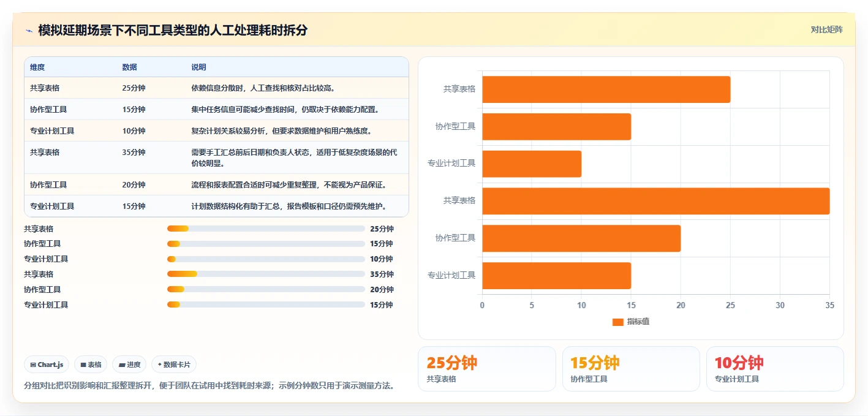This screenshot has width=868, height=416.
Task: Click the x-axis tick label 0
Action: pyautogui.click(x=482, y=305)
